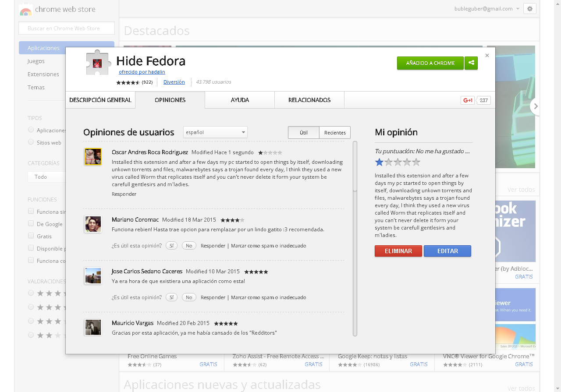
Task: Sort reviews by Útil
Action: (x=304, y=133)
